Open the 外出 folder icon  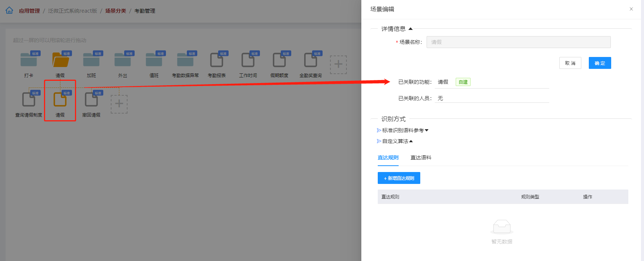tap(123, 60)
